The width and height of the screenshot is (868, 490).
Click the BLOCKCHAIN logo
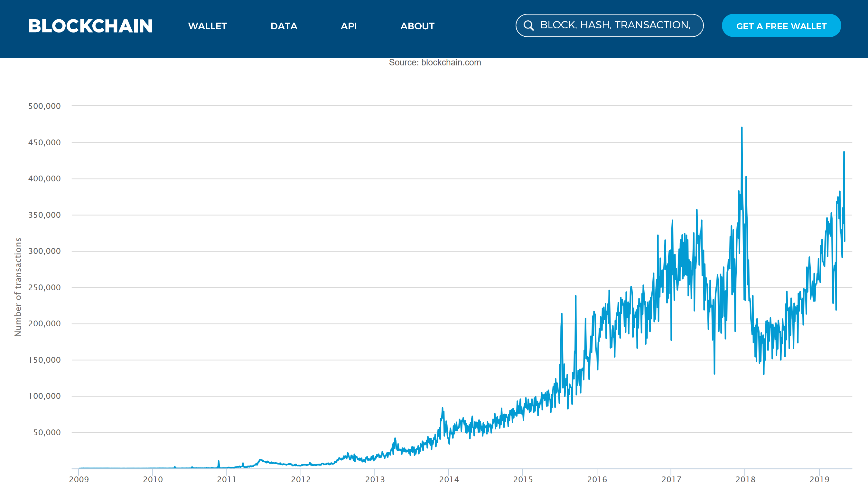click(90, 26)
